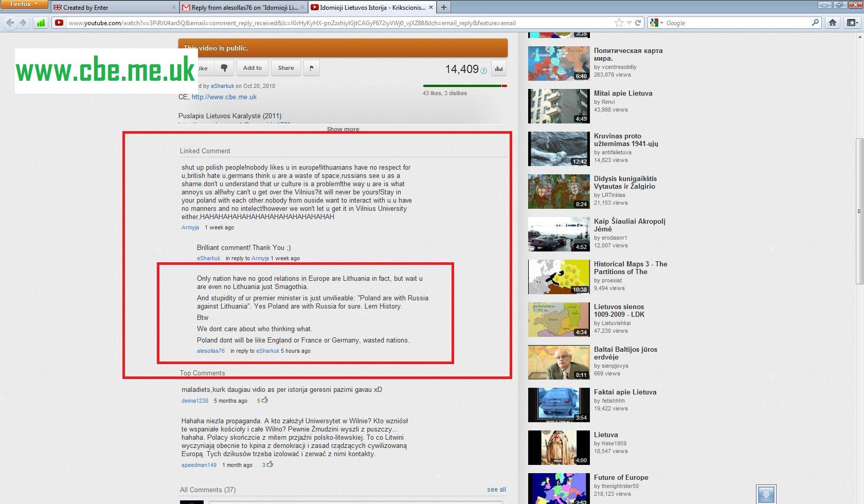864x504 pixels.
Task: Open a new tab with the plus button
Action: coord(443,7)
